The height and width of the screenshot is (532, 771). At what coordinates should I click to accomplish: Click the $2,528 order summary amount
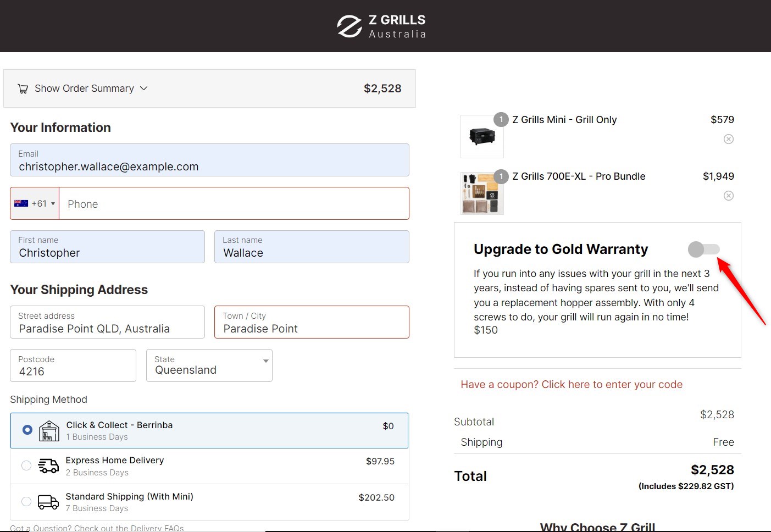(382, 88)
